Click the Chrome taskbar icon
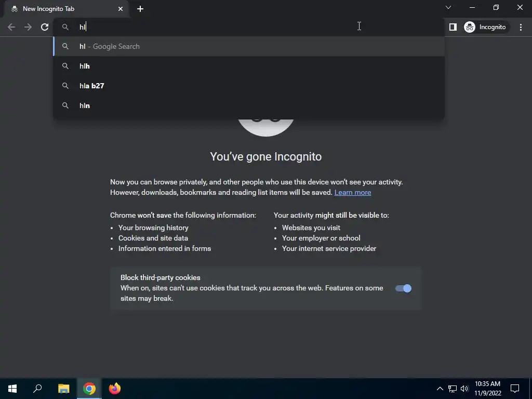The image size is (532, 399). click(x=89, y=389)
